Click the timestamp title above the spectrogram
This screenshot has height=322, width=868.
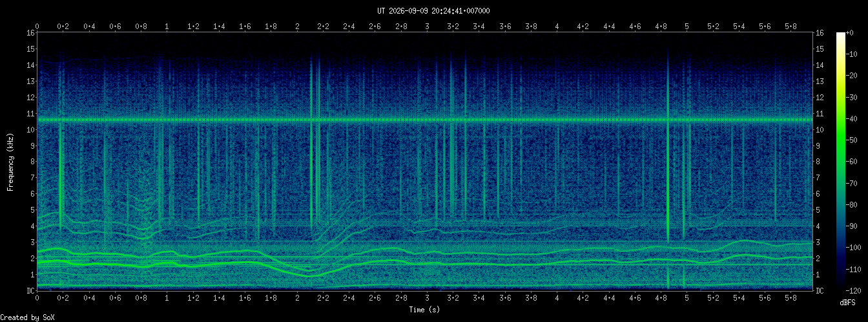433,11
